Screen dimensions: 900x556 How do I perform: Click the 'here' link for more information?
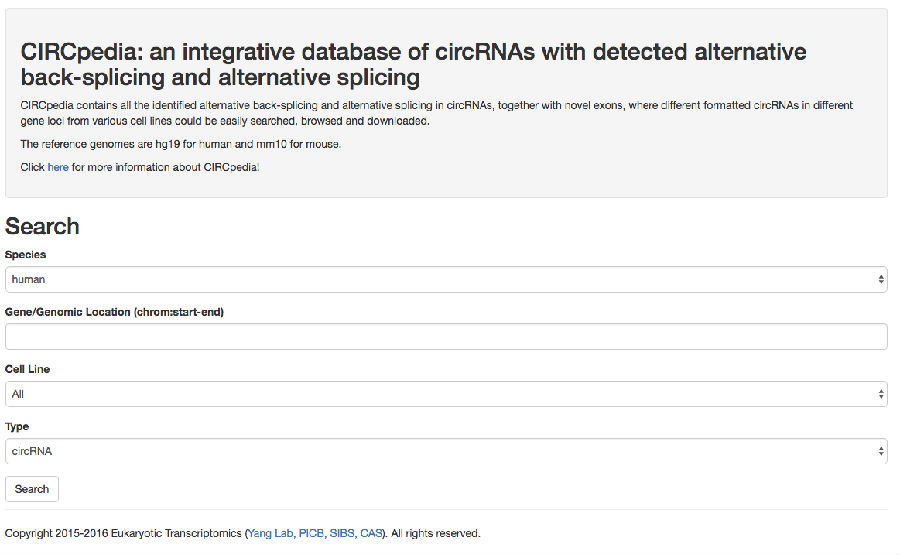tap(57, 167)
